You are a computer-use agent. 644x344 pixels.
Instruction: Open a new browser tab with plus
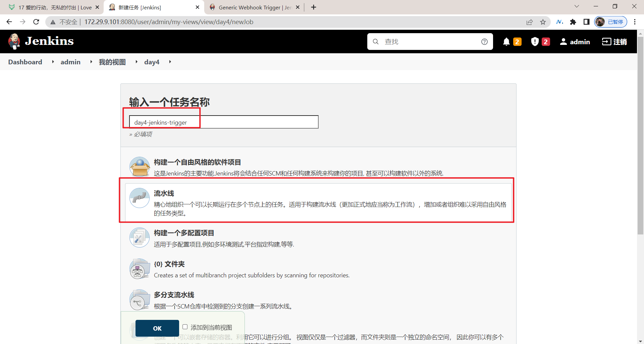pos(314,7)
